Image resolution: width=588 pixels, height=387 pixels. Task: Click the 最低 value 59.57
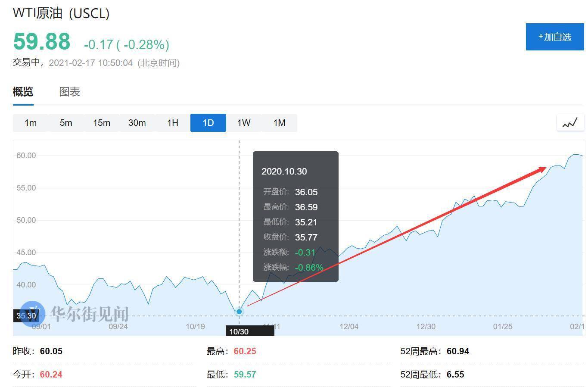click(245, 375)
